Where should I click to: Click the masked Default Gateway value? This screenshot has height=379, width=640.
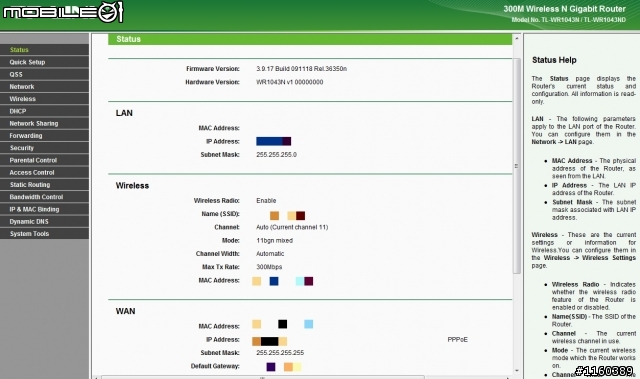coord(284,367)
